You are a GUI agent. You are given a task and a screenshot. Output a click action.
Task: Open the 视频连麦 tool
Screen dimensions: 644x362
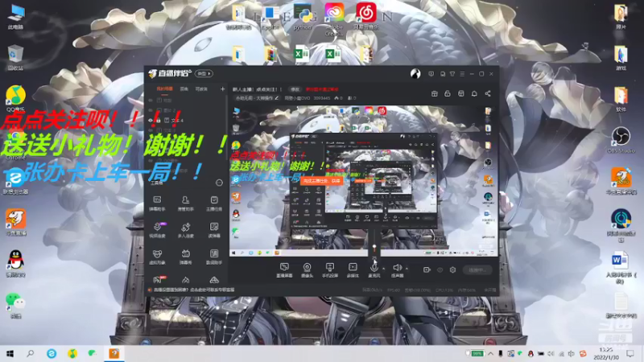[157, 230]
